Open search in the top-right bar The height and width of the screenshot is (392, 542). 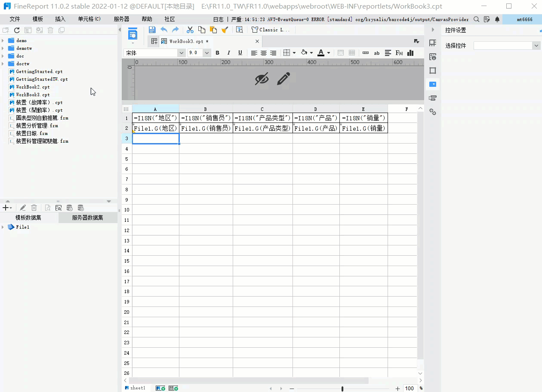(x=477, y=19)
